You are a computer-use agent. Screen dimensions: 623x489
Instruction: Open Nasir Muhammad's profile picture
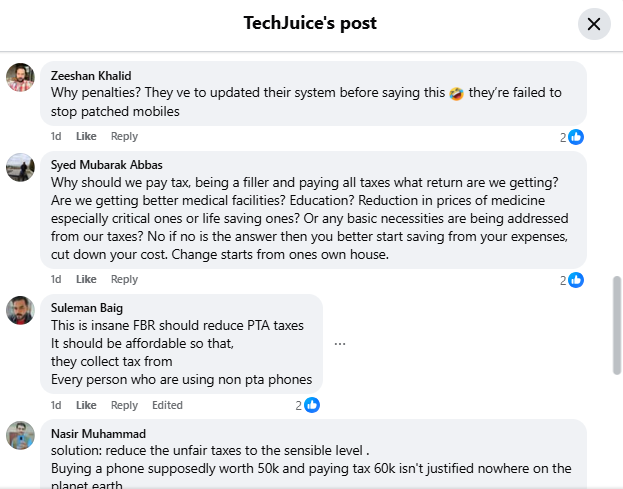[x=20, y=435]
